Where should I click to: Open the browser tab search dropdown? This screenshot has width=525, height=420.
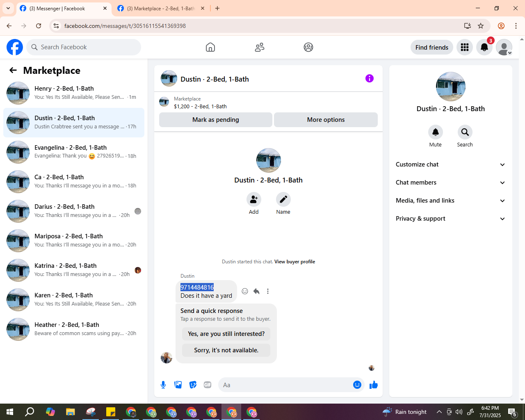click(8, 8)
